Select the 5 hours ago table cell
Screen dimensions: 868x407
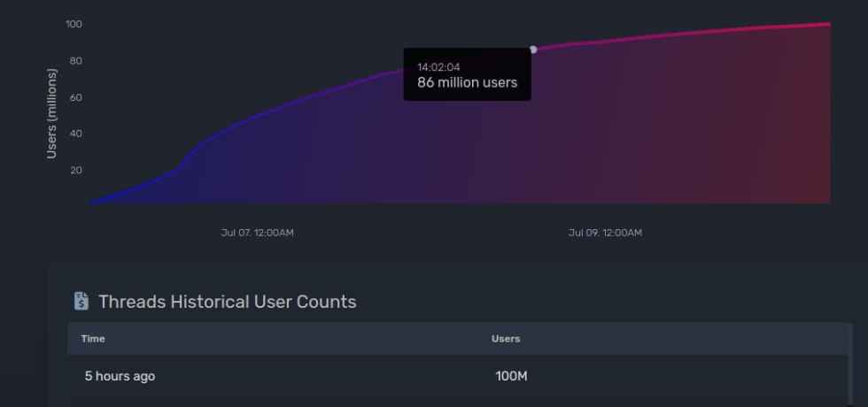pyautogui.click(x=120, y=376)
